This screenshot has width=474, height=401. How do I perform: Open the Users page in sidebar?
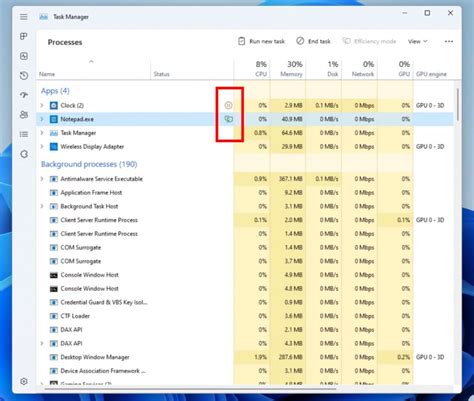click(24, 115)
